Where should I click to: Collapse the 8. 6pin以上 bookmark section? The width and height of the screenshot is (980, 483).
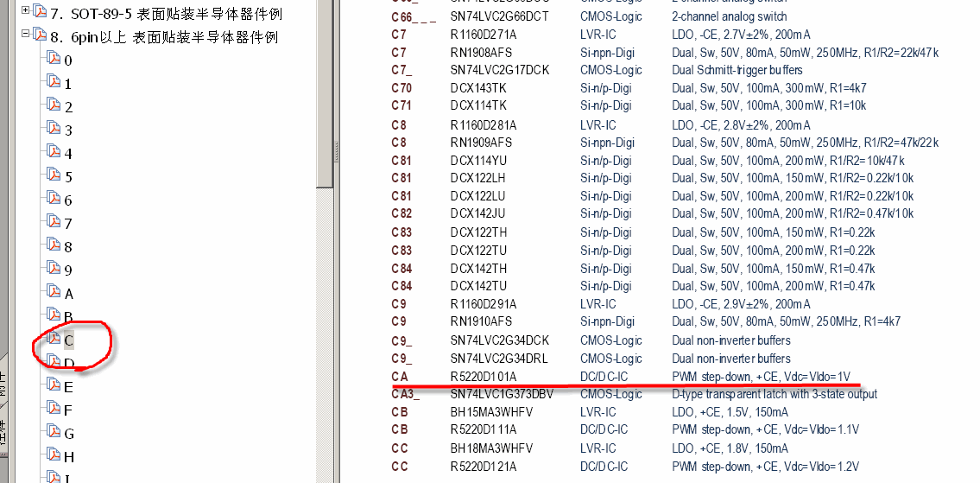pos(25,35)
